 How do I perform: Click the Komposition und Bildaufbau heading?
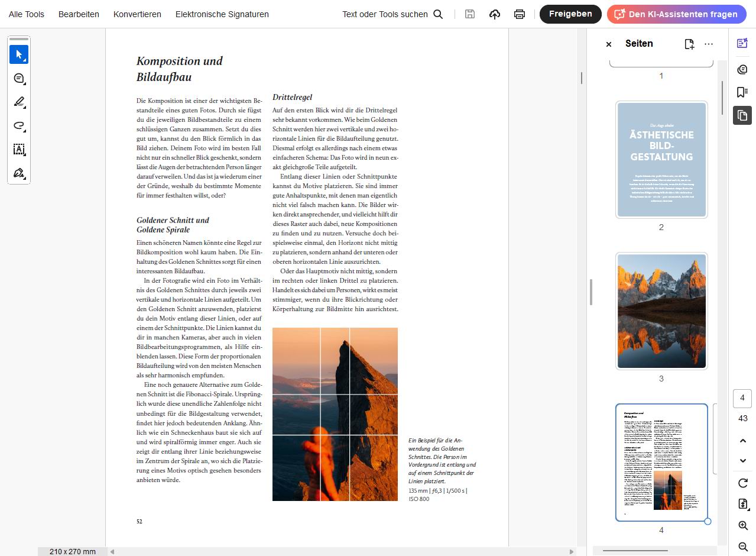click(x=180, y=69)
